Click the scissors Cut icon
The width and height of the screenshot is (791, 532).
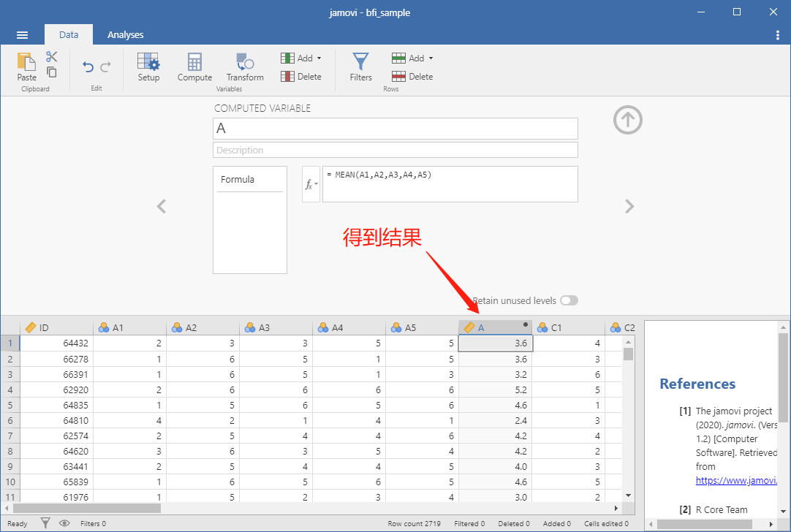[x=51, y=56]
